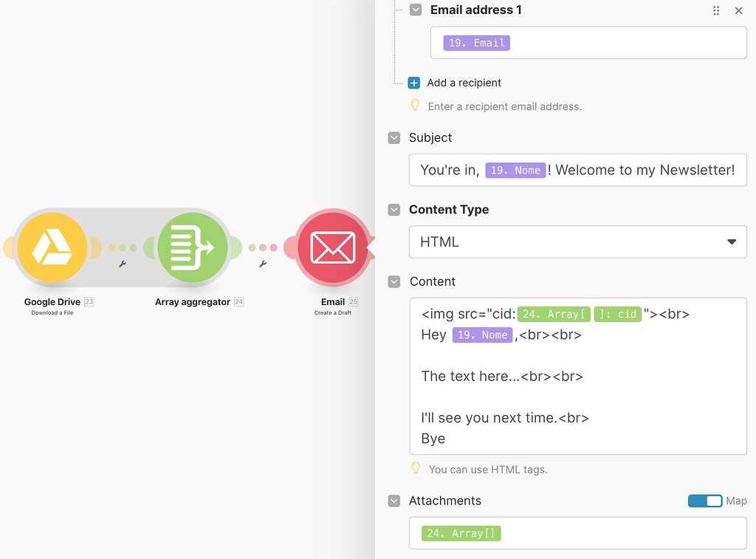This screenshot has height=559, width=756.
Task: Collapse the Content Type section
Action: tap(394, 210)
